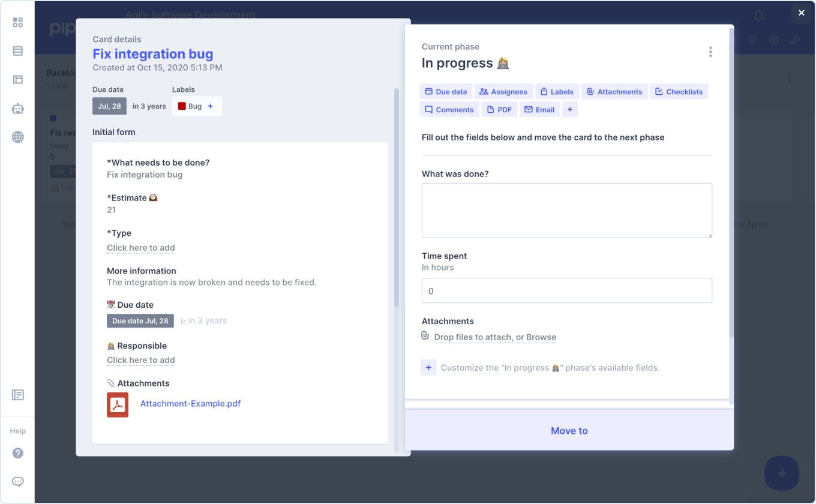
Task: Click the Due date Jul 28 badge
Action: (140, 320)
